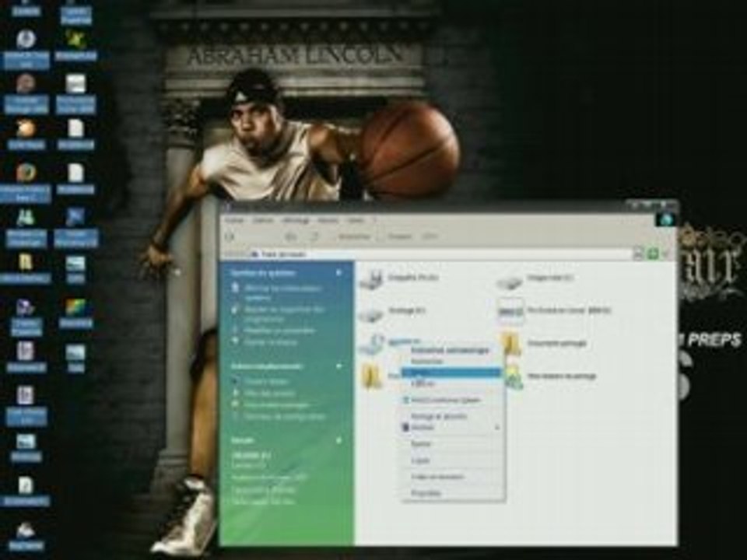
Task: Select the Stockage E: drive icon
Action: (372, 314)
